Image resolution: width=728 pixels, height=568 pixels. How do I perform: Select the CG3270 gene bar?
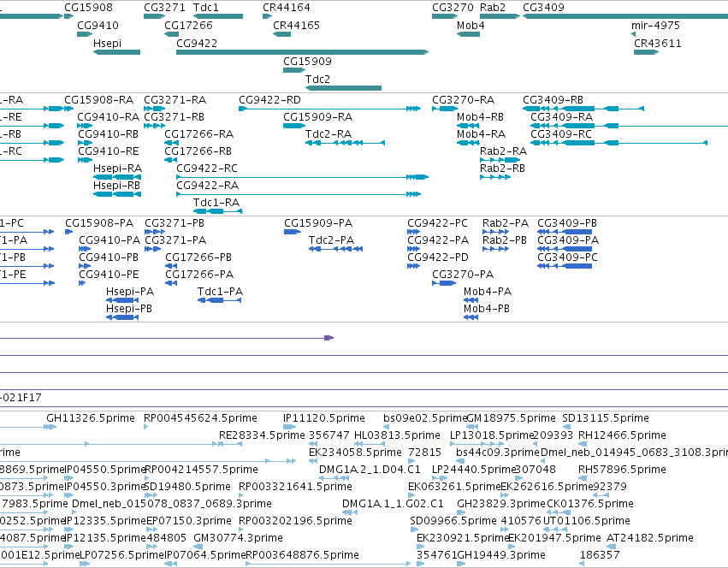pyautogui.click(x=445, y=16)
